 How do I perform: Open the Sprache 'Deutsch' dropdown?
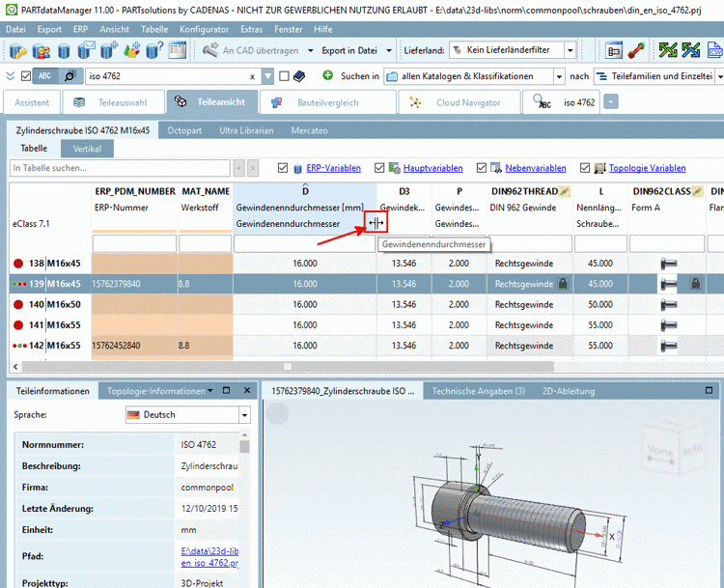tap(244, 415)
